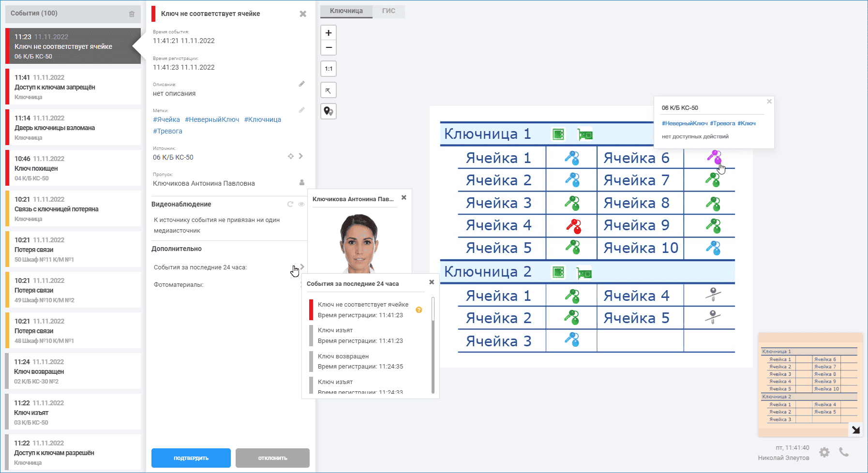Expand the events for last 24 hours
This screenshot has width=868, height=473.
pyautogui.click(x=302, y=267)
